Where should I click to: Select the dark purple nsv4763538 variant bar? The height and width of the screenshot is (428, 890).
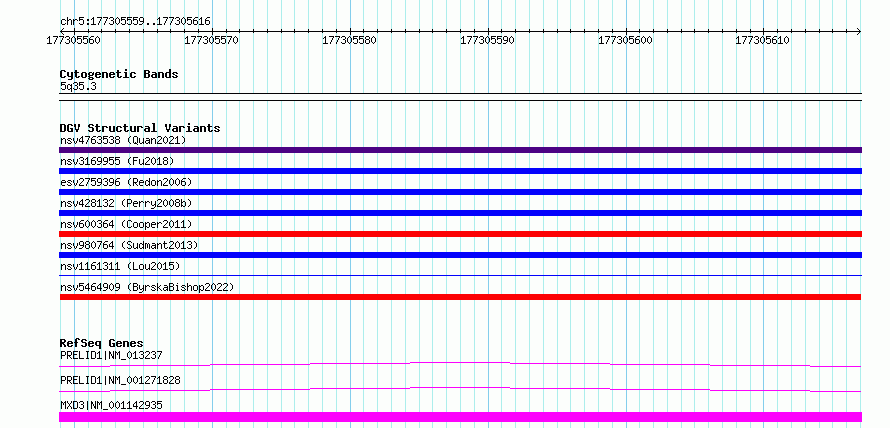pyautogui.click(x=460, y=150)
